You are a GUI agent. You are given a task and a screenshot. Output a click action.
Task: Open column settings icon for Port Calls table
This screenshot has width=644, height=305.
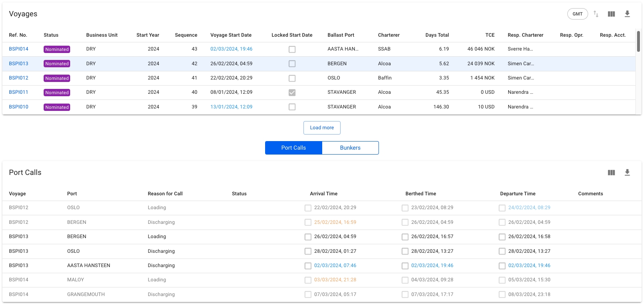[x=611, y=172]
